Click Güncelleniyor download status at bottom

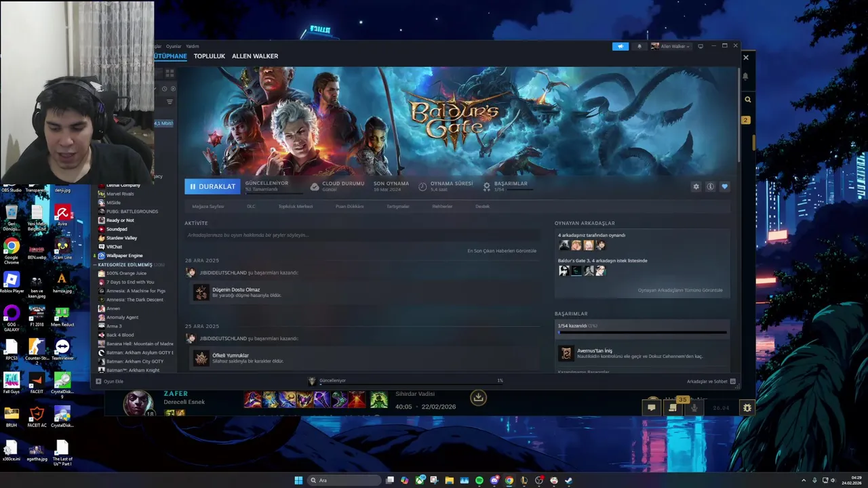coord(332,381)
